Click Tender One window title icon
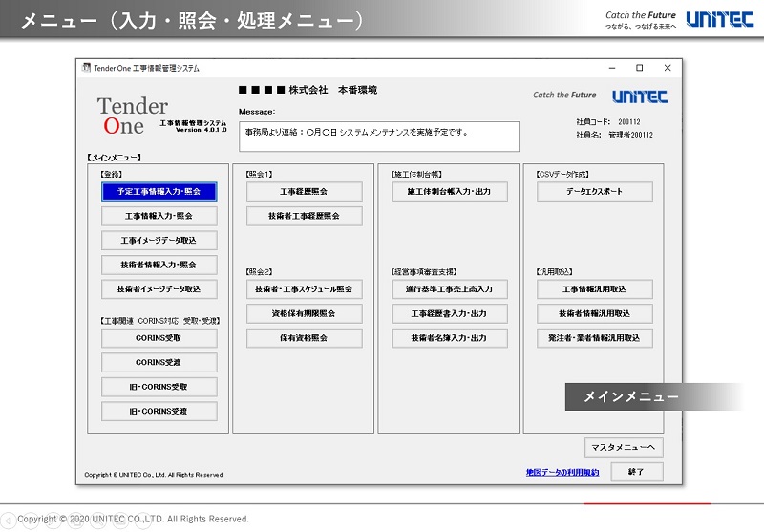This screenshot has height=532, width=764. [86, 68]
